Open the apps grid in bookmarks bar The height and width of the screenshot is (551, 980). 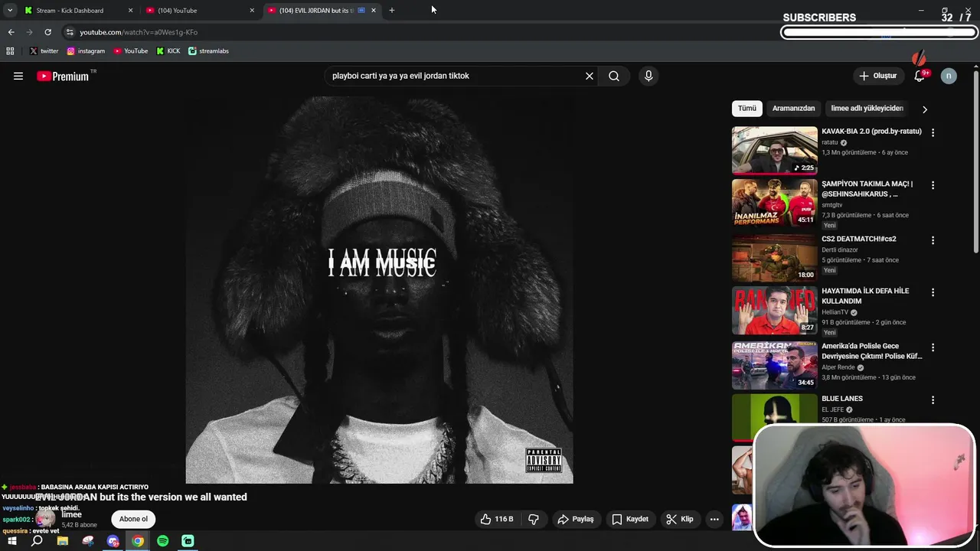tap(10, 51)
